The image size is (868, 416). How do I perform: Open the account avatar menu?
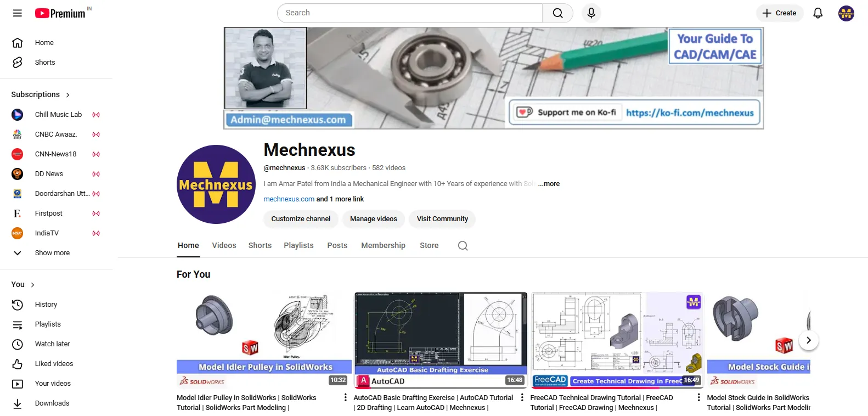[846, 13]
